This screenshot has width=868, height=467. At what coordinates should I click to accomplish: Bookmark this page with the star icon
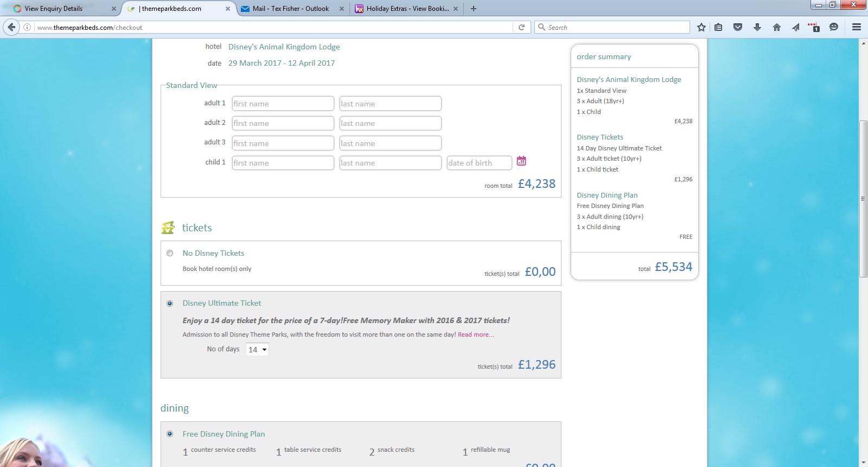(701, 27)
